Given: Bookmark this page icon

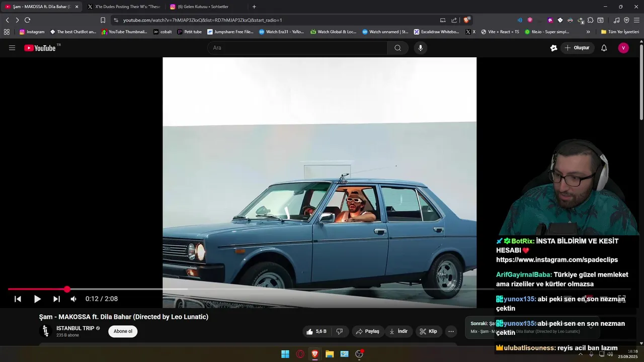Looking at the screenshot, I should pos(103,20).
